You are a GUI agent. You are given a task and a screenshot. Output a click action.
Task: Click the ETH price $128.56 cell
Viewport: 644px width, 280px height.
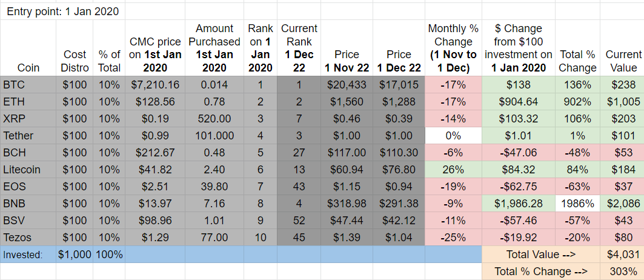pos(155,102)
